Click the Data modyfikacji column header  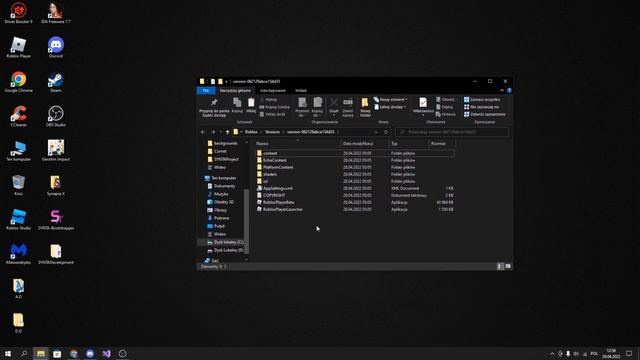click(364, 144)
